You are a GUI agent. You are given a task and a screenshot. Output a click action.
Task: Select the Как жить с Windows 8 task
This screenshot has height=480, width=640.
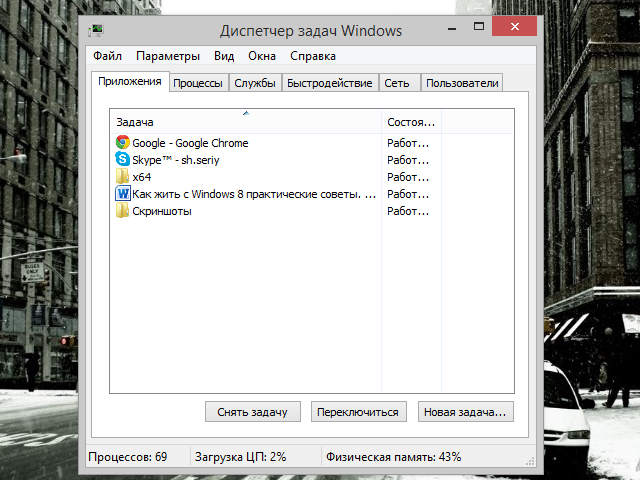coord(254,194)
